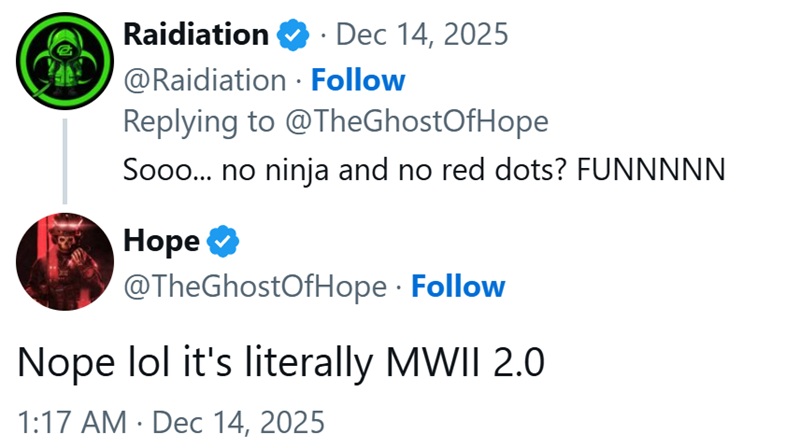
Task: Follow the @Raidiation account
Action: tap(358, 80)
